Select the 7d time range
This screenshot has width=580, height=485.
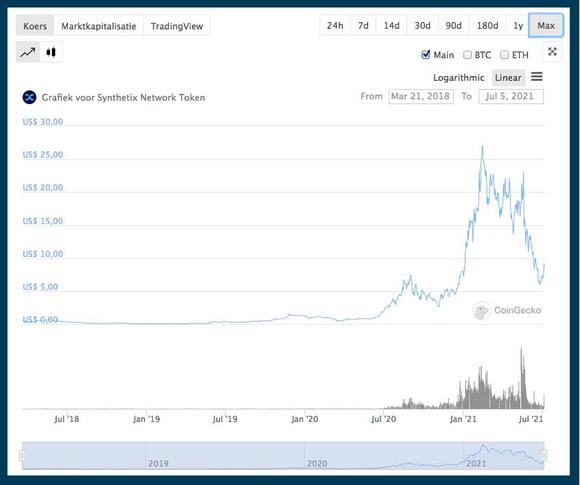363,26
